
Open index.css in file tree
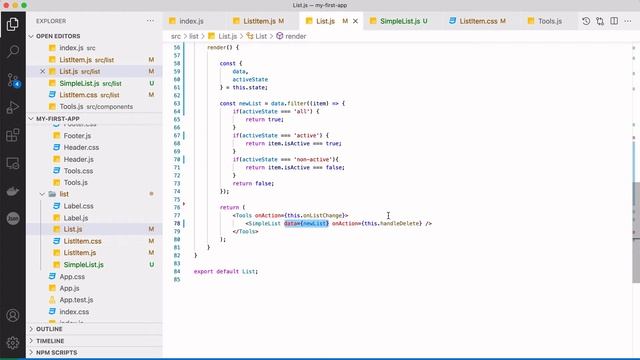(x=74, y=312)
